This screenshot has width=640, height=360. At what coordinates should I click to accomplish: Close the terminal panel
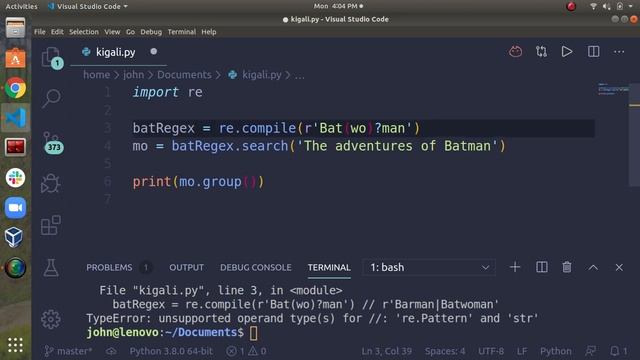tap(619, 267)
